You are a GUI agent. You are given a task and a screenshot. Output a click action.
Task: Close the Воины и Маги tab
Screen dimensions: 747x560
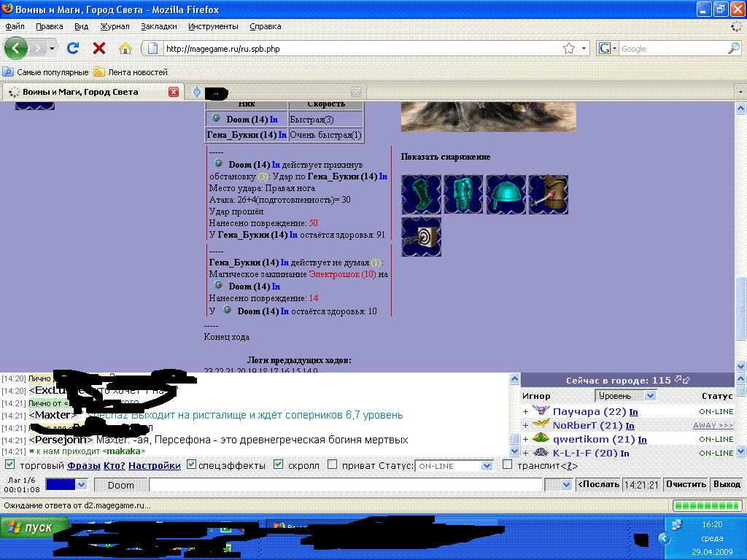174,92
